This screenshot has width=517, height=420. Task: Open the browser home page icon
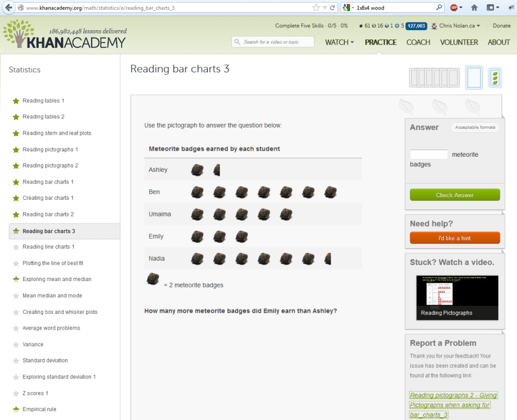tap(474, 8)
